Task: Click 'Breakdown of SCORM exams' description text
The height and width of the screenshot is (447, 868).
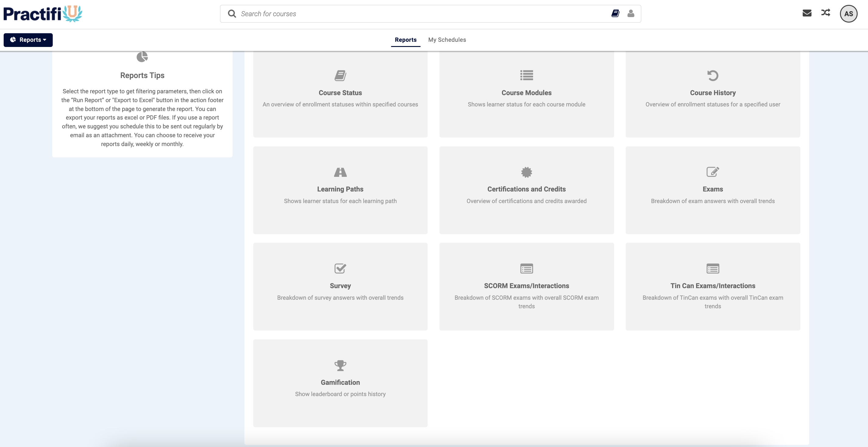Action: pyautogui.click(x=526, y=302)
